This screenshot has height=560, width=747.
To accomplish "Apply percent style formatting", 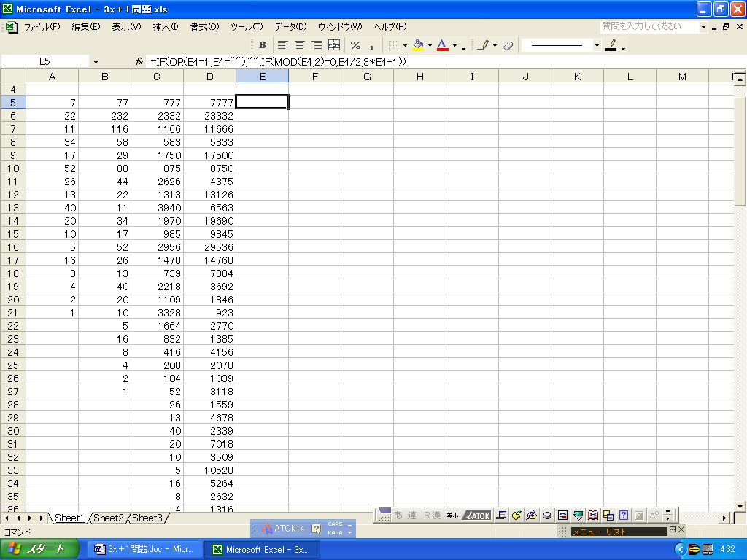I will [x=355, y=45].
